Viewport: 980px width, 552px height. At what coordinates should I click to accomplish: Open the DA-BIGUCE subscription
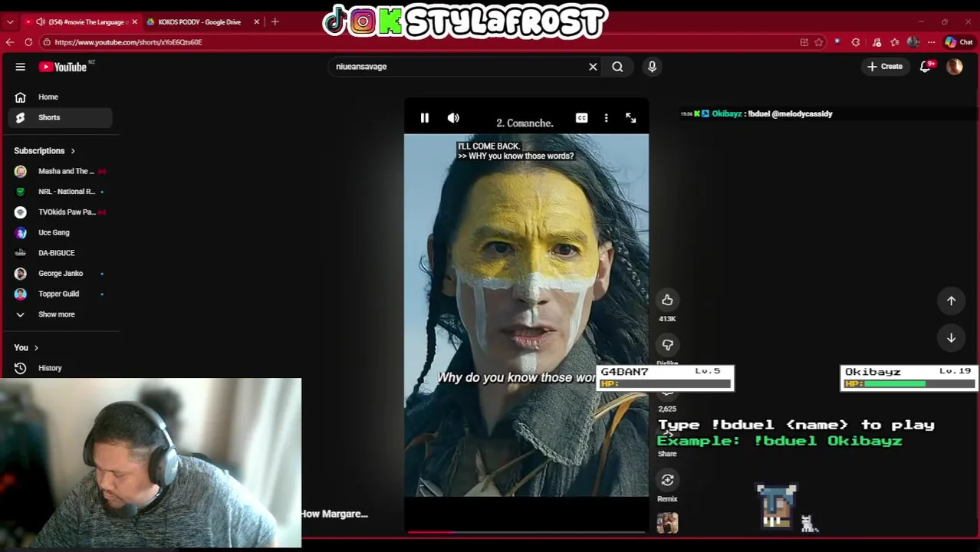click(61, 253)
